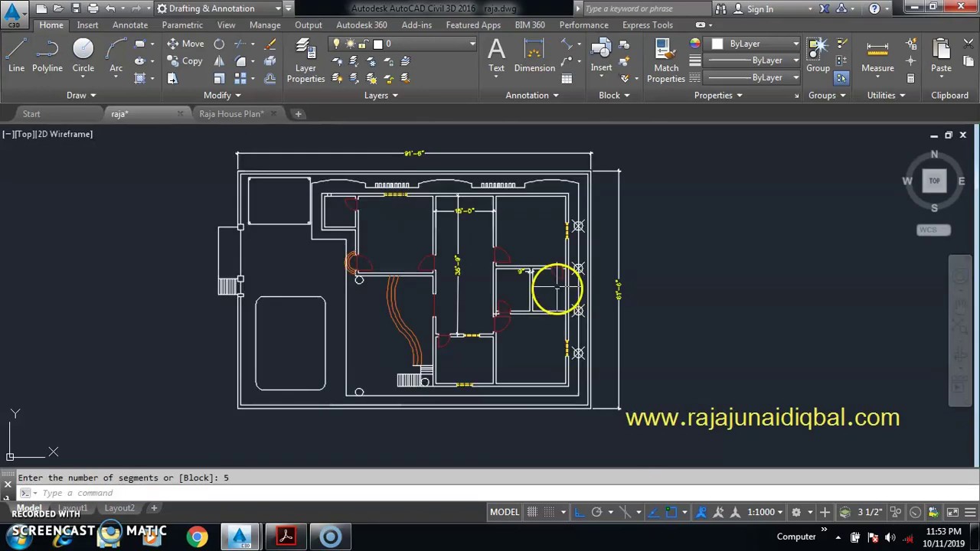
Task: Toggle Ortho mode in status bar
Action: click(x=580, y=512)
